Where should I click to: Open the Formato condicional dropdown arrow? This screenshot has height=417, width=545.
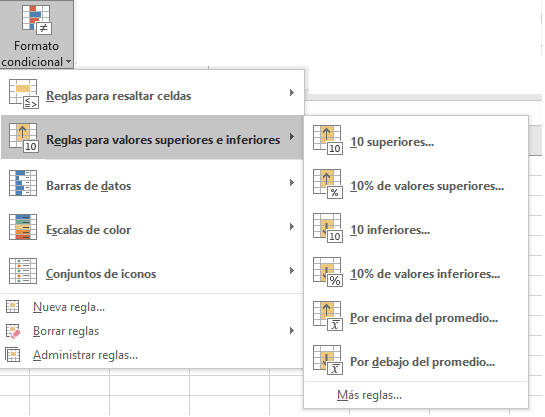click(68, 62)
